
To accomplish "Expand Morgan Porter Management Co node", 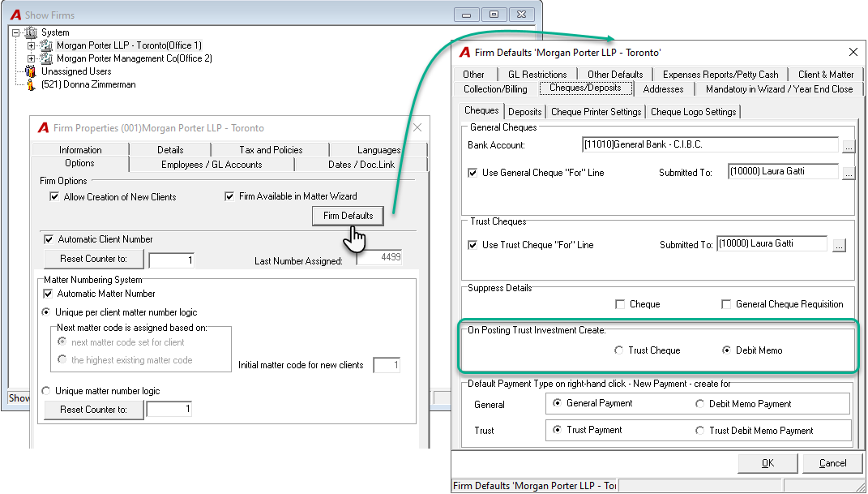I will pyautogui.click(x=31, y=58).
